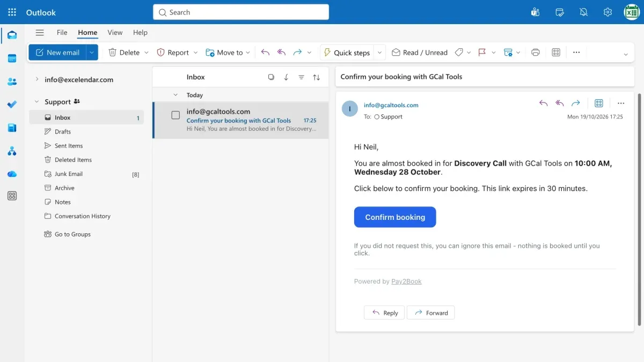Click the New email button
The height and width of the screenshot is (362, 644).
point(57,53)
